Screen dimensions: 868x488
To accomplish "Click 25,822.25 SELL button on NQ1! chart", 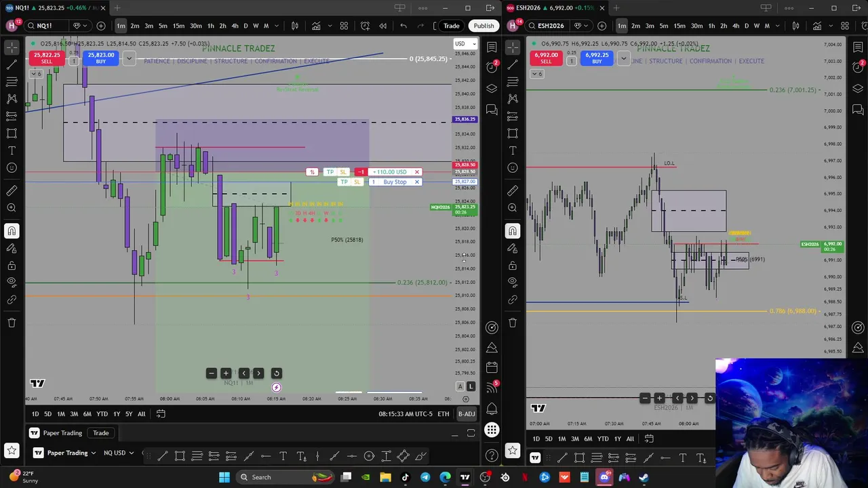I will click(x=46, y=58).
